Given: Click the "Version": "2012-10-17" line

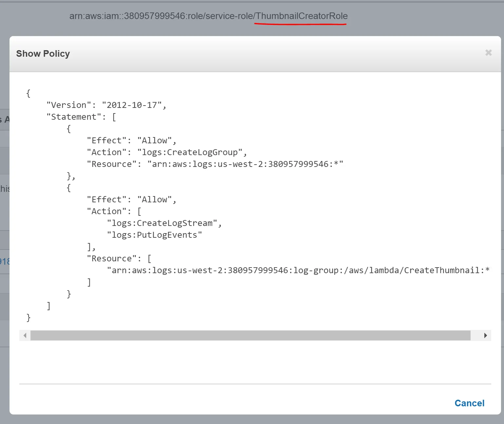Looking at the screenshot, I should point(107,105).
